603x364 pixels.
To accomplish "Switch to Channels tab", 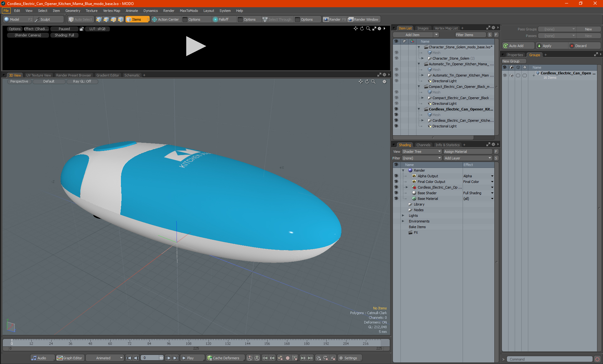I will [423, 145].
